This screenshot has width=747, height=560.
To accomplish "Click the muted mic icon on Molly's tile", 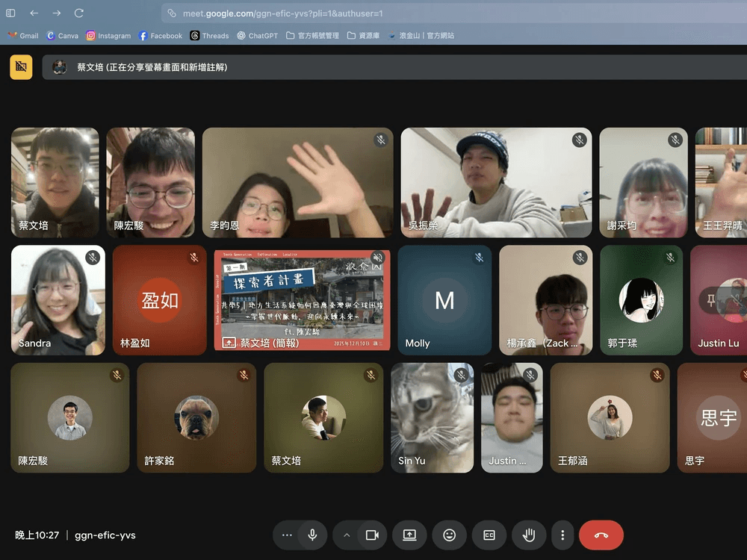I will point(479,258).
